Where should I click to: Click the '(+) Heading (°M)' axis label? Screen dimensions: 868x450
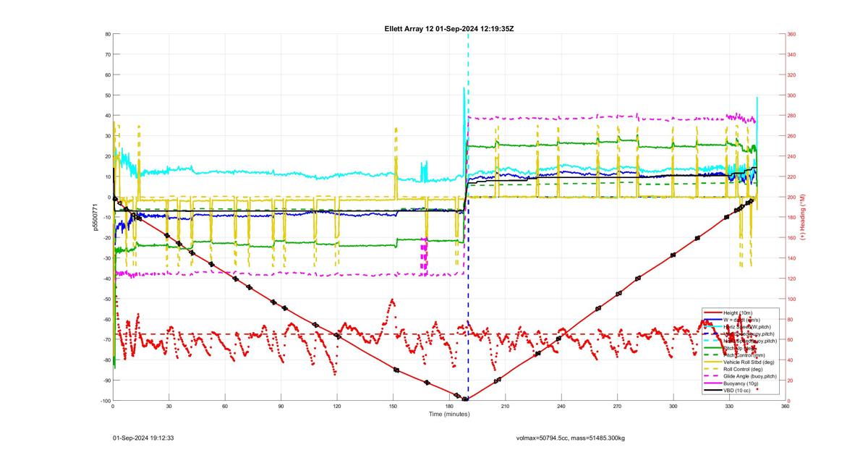pyautogui.click(x=802, y=217)
